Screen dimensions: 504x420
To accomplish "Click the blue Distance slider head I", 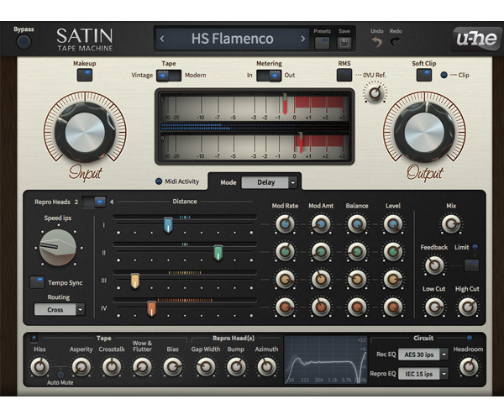I will click(x=168, y=225).
